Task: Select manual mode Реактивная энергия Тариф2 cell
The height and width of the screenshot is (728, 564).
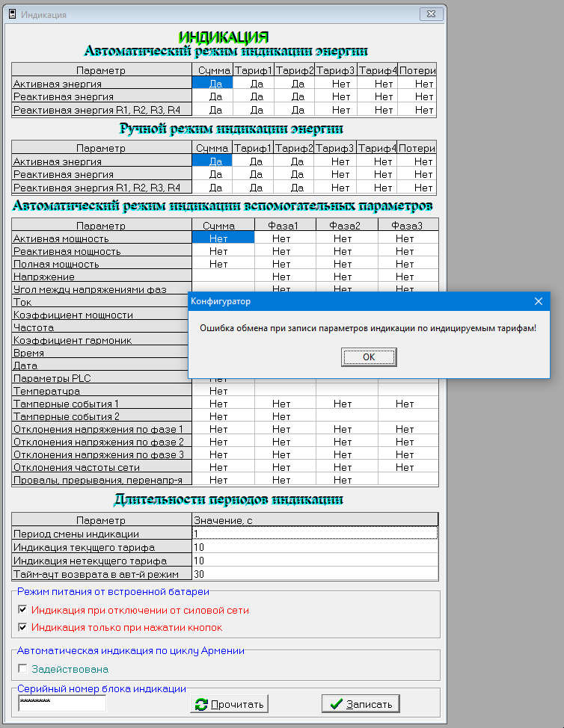Action: click(294, 174)
